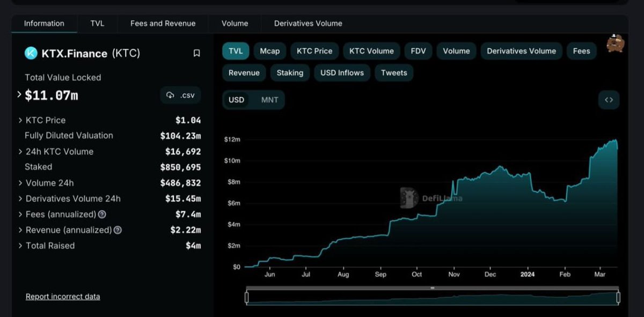Viewport: 644px width, 317px height.
Task: Click the Nov x-axis label
Action: coord(454,275)
